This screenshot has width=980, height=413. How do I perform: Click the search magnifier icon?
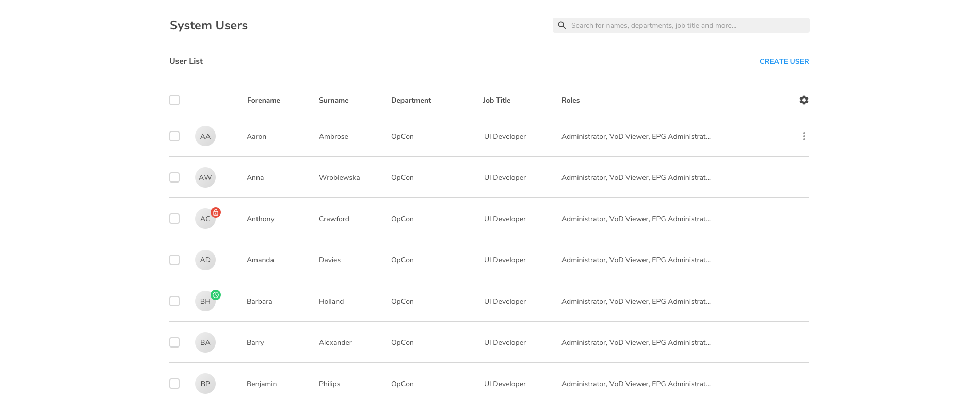(562, 25)
